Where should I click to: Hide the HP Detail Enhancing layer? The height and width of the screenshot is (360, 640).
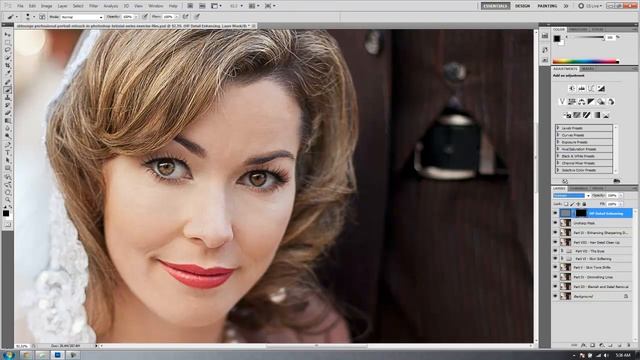tap(555, 213)
